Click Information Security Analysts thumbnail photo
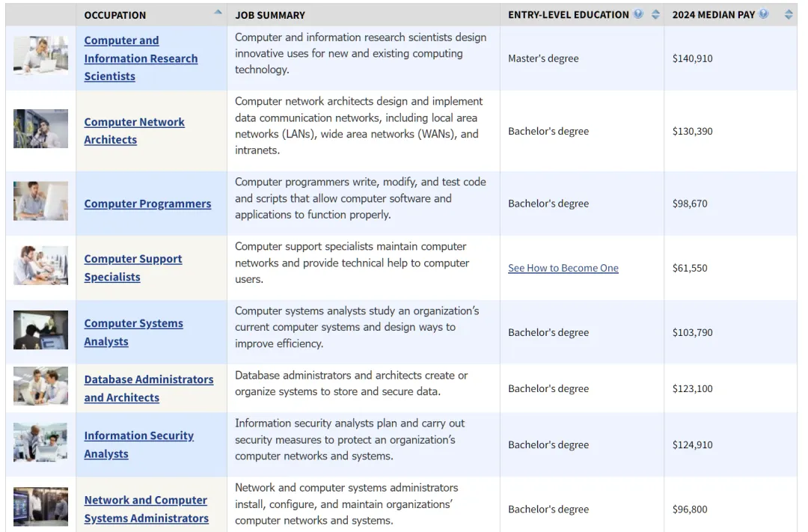Image resolution: width=808 pixels, height=532 pixels. point(40,442)
